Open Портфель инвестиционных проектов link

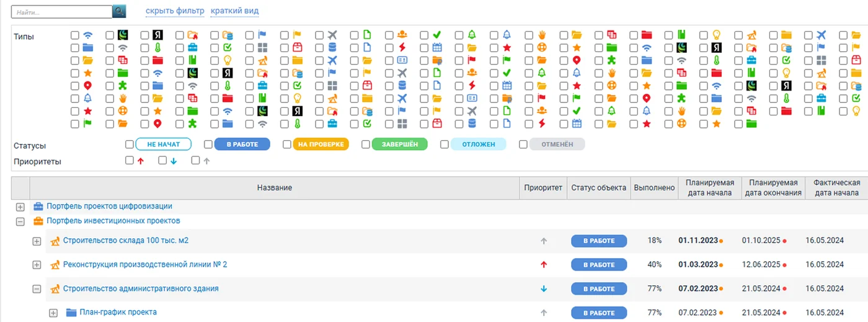tap(113, 221)
